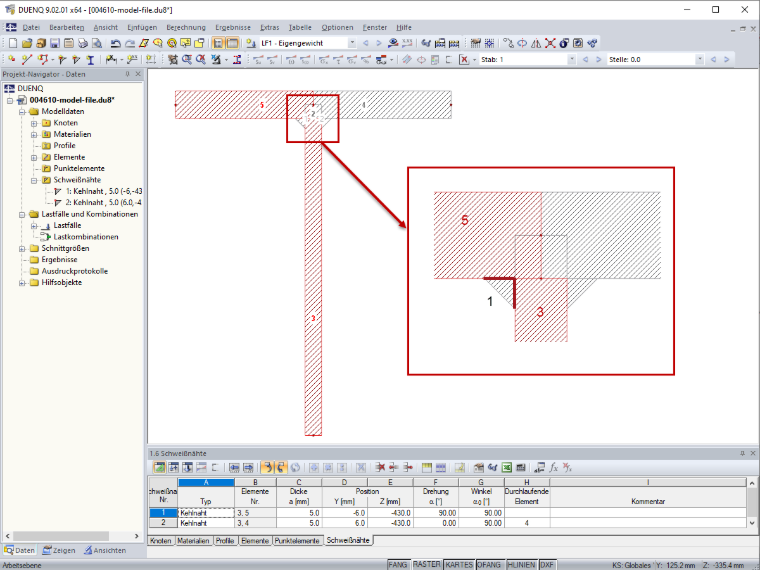The width and height of the screenshot is (760, 570).
Task: Switch to the Materialien table tab
Action: click(193, 540)
